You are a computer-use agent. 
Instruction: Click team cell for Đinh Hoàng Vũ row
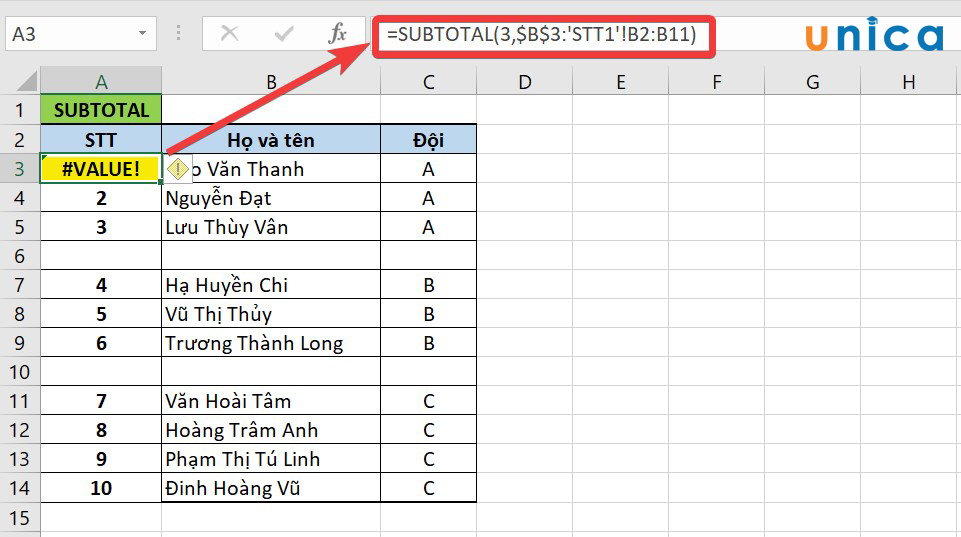pyautogui.click(x=428, y=488)
